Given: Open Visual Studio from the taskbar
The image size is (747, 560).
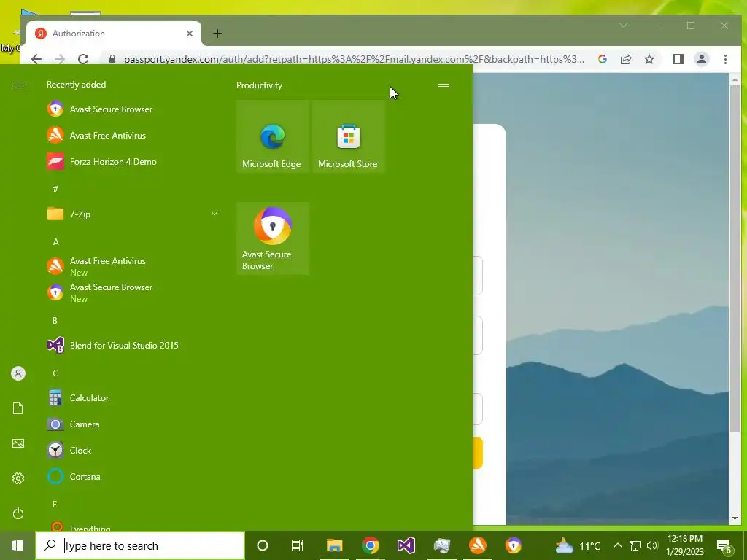Looking at the screenshot, I should click(x=406, y=545).
